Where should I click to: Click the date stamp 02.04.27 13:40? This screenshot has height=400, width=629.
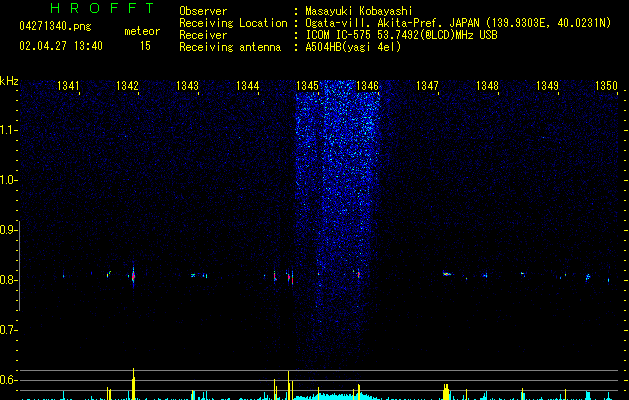(61, 46)
